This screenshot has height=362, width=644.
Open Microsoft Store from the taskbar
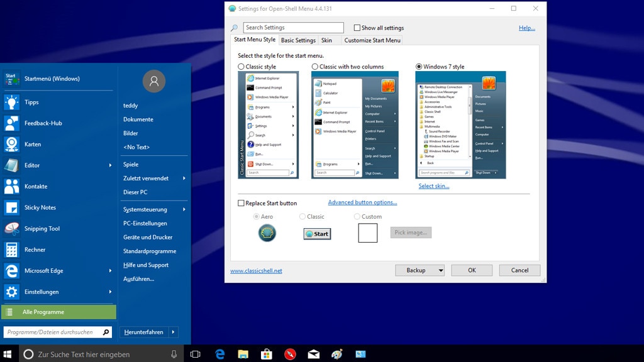[x=267, y=354]
